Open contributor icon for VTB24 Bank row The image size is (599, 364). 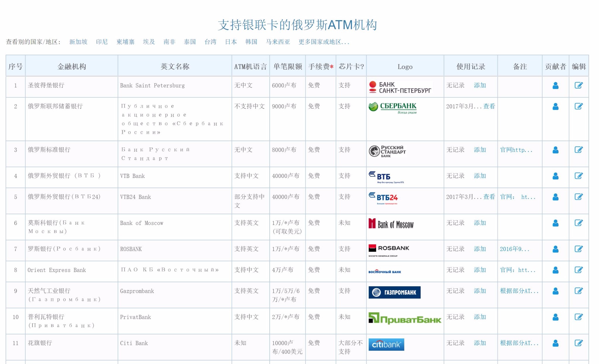555,197
